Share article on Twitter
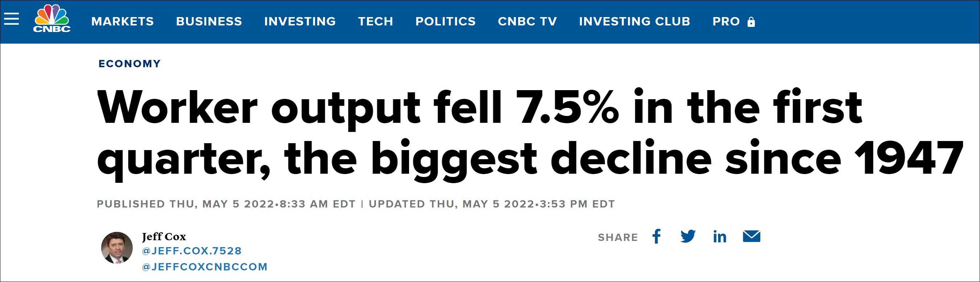Screen dimensions: 980x282 (688, 236)
